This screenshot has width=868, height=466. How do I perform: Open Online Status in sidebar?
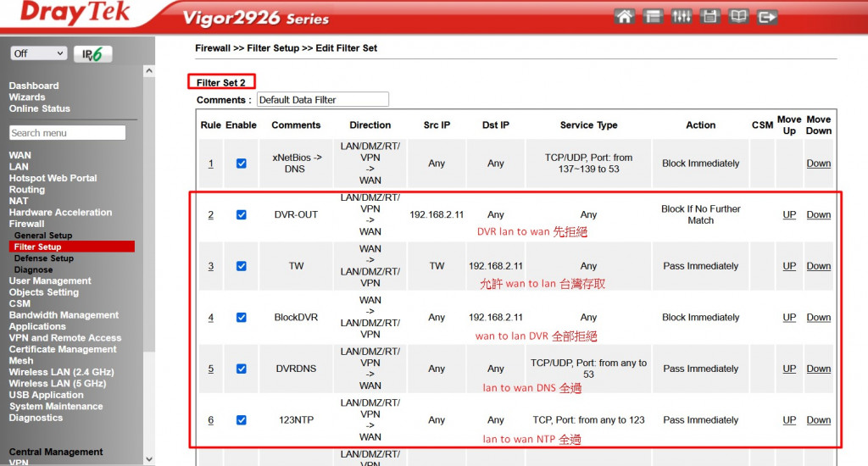click(39, 108)
